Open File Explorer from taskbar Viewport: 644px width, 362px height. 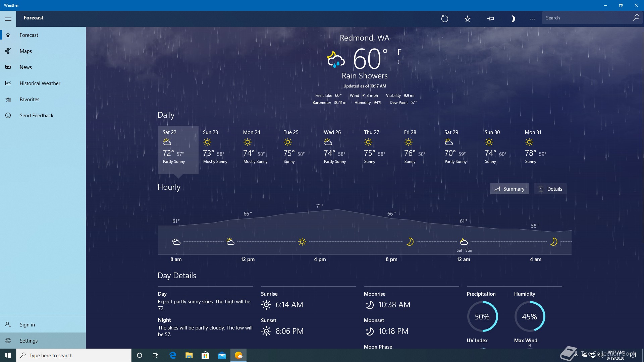pyautogui.click(x=189, y=355)
